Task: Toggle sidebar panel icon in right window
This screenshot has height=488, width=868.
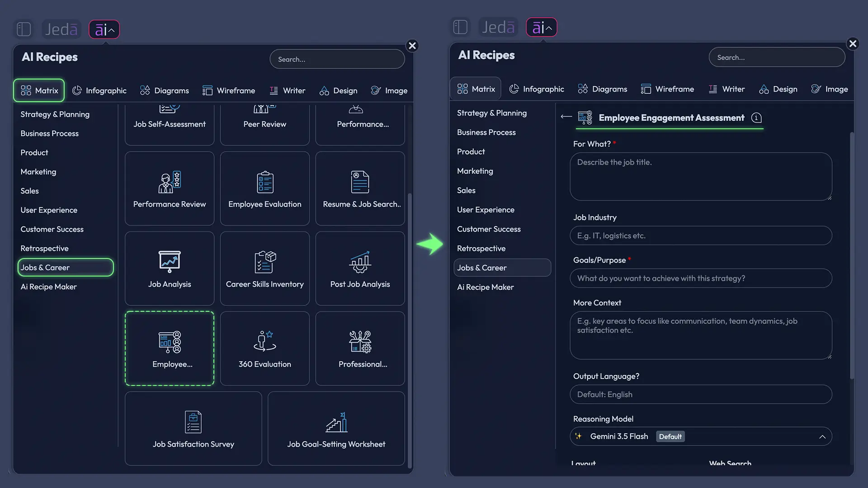Action: coord(460,27)
